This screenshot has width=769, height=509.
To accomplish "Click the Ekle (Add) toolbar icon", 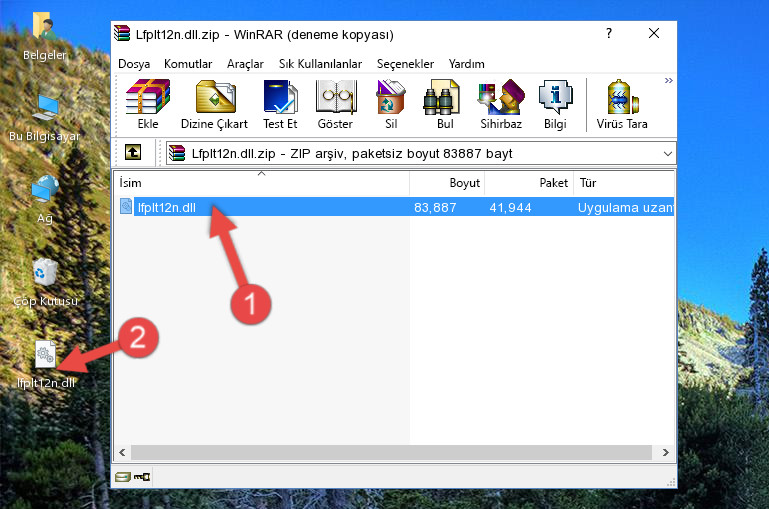I will (148, 104).
